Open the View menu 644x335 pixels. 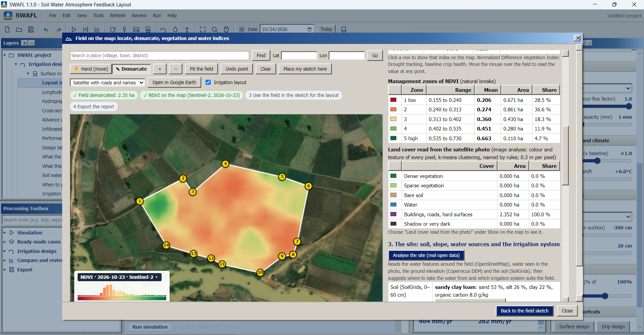pyautogui.click(x=82, y=15)
